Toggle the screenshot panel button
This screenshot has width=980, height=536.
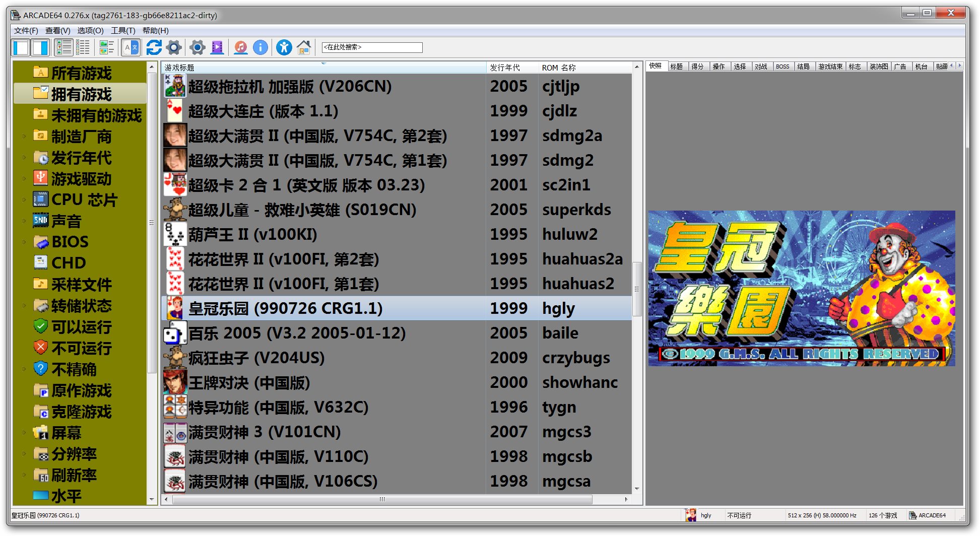tap(40, 48)
